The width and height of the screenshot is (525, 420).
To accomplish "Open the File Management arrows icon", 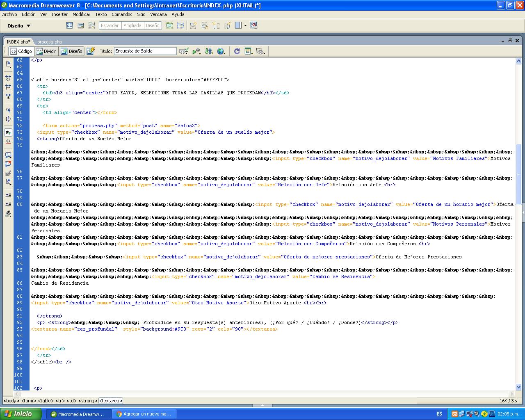I will [x=209, y=51].
